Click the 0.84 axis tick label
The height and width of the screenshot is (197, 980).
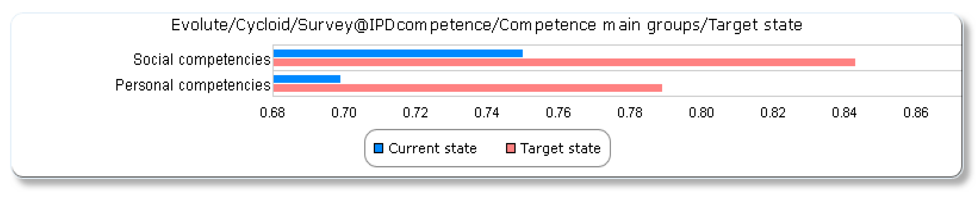pos(844,113)
